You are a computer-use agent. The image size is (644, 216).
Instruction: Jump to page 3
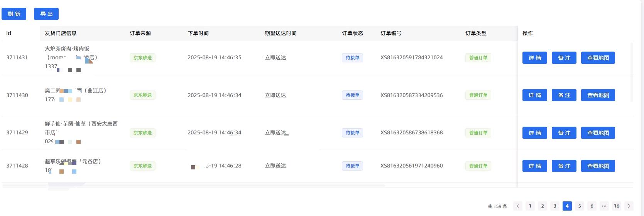[x=555, y=206]
